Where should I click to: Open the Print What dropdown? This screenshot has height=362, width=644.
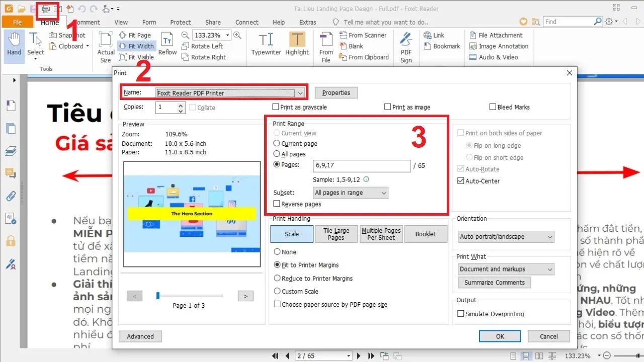[x=505, y=269]
